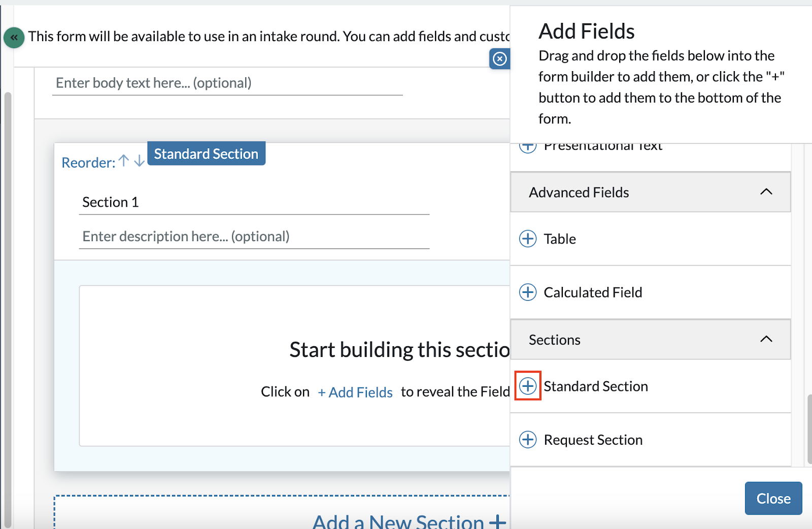Collapse the Sections category
Screen dimensions: 812x529
click(x=766, y=339)
